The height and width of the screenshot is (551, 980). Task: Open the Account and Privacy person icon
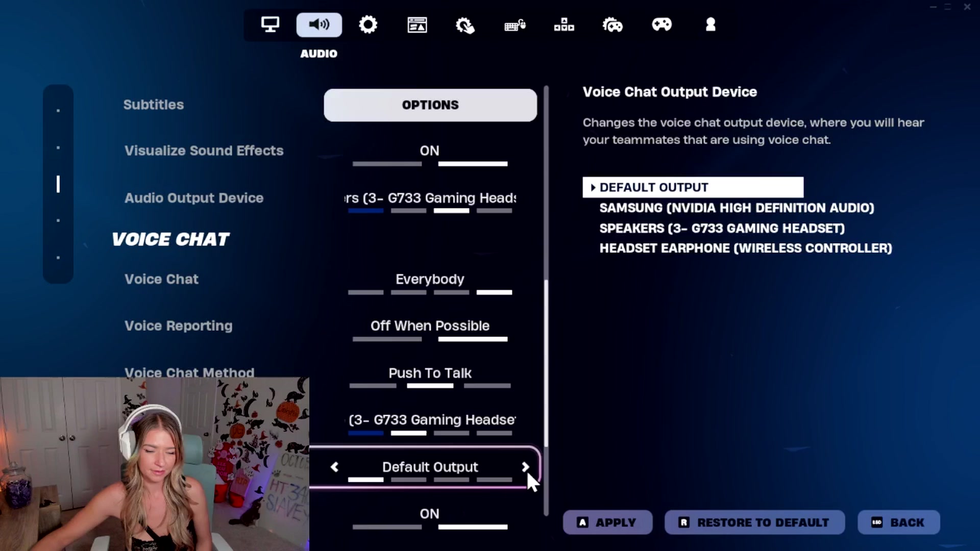tap(710, 24)
